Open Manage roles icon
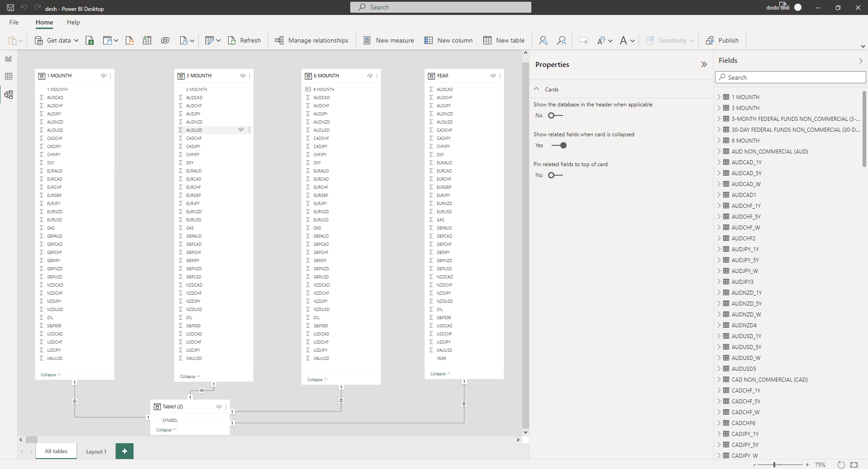 tap(544, 40)
